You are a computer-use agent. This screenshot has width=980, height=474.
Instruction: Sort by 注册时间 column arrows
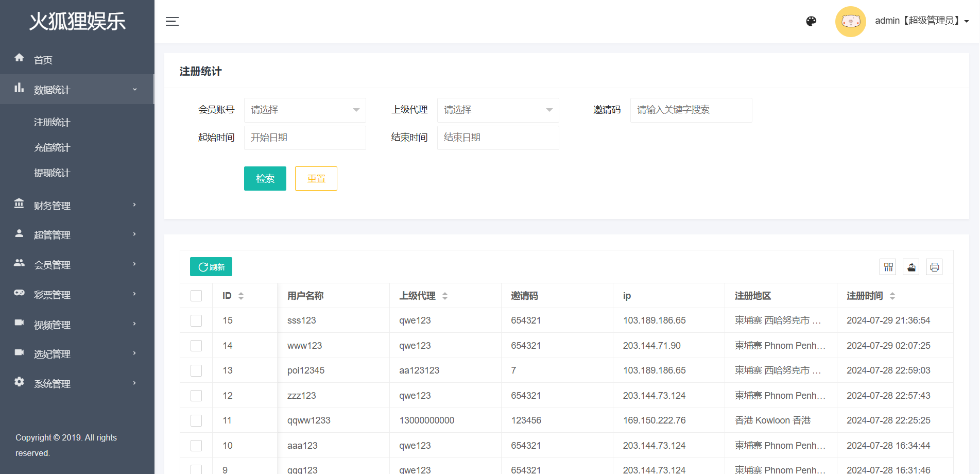[892, 296]
